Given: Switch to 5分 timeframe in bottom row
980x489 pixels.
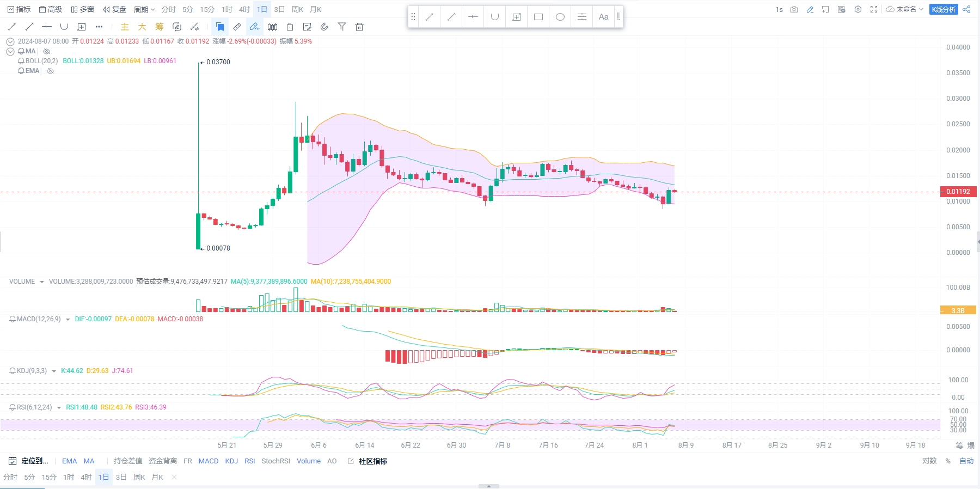Looking at the screenshot, I should (29, 478).
